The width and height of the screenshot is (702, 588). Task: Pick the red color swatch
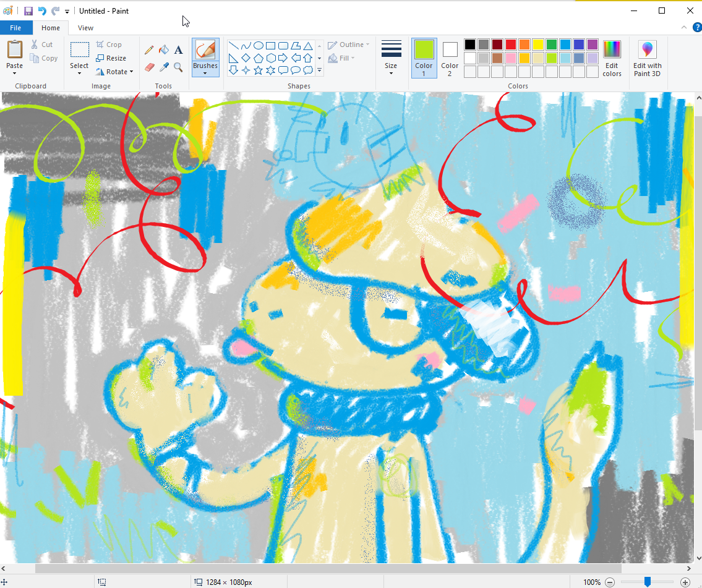511,45
